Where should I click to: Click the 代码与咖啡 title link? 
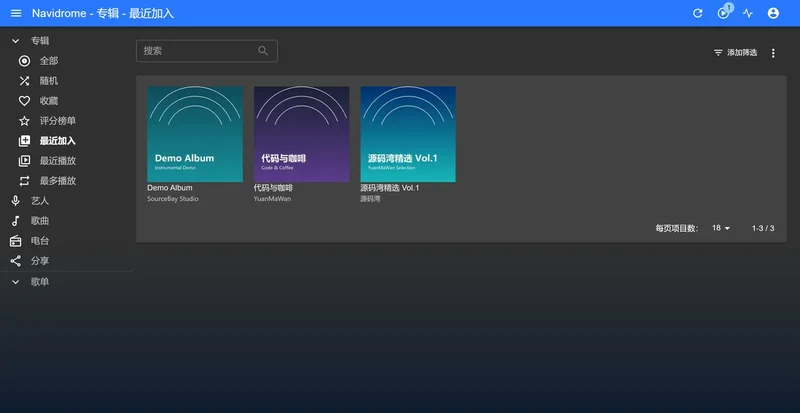pos(273,188)
